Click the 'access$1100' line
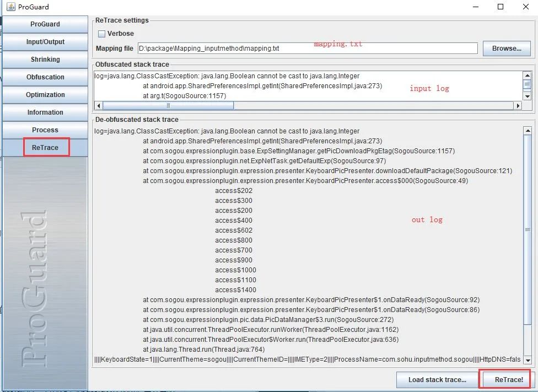Viewport: 538px width, 392px height. pos(236,281)
